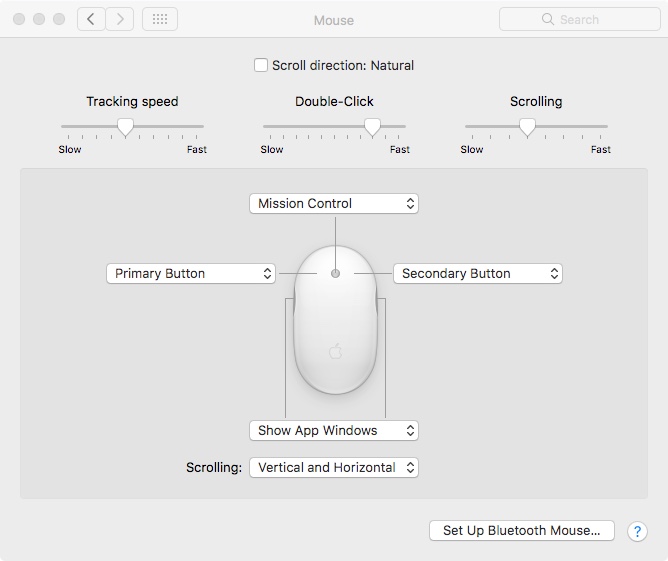Show all preferences grid icon

tap(160, 19)
